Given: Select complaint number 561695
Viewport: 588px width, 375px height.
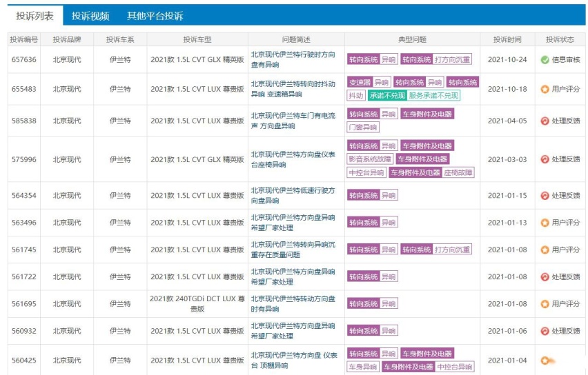Looking at the screenshot, I should tap(24, 304).
